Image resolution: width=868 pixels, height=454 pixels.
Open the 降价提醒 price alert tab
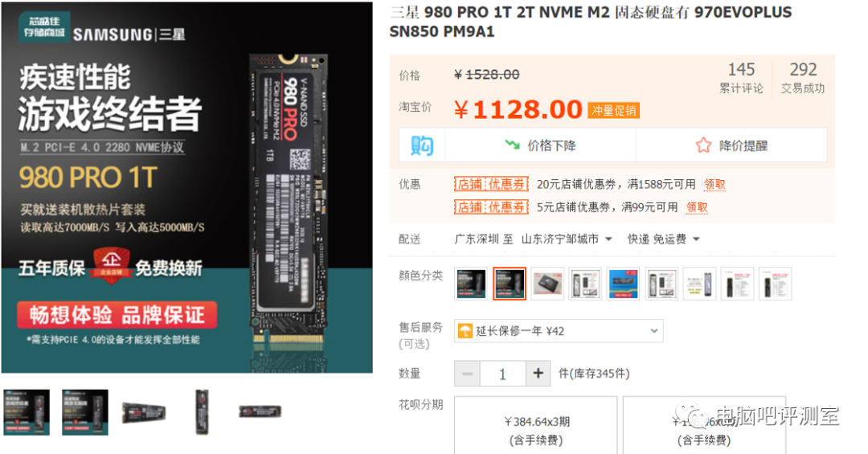731,145
